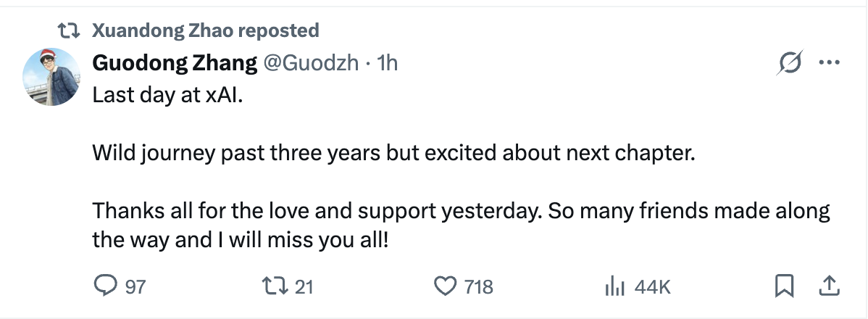Click the small repost icon beside 'Xuandong Zhao reposted'
This screenshot has height=319, width=868.
(70, 31)
